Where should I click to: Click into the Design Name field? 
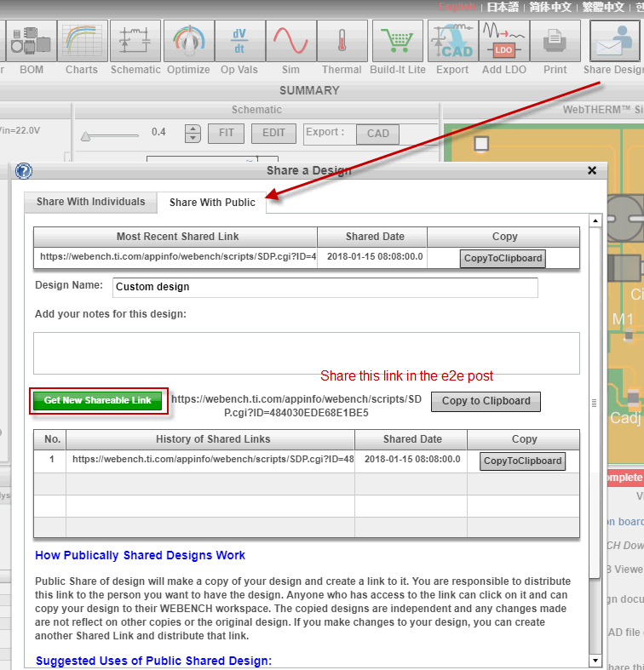325,287
